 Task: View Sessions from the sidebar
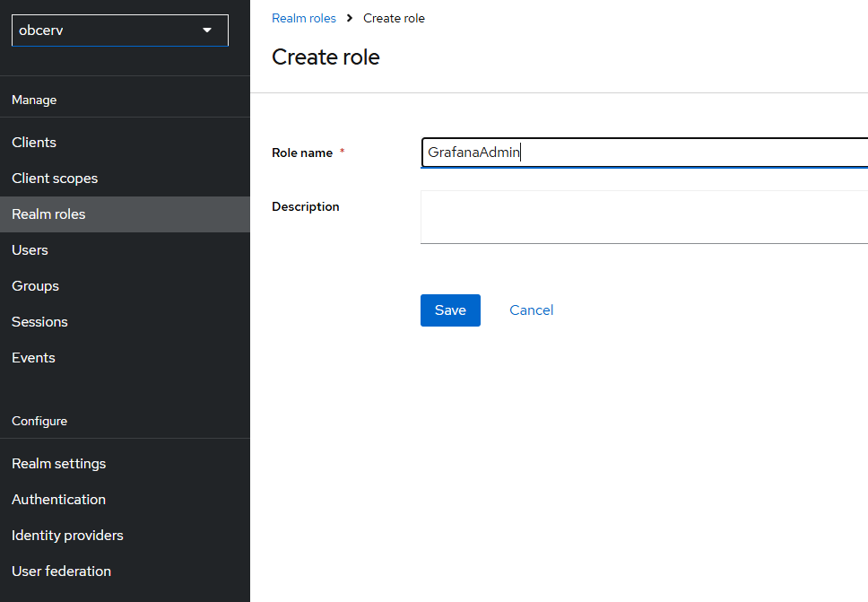point(39,322)
